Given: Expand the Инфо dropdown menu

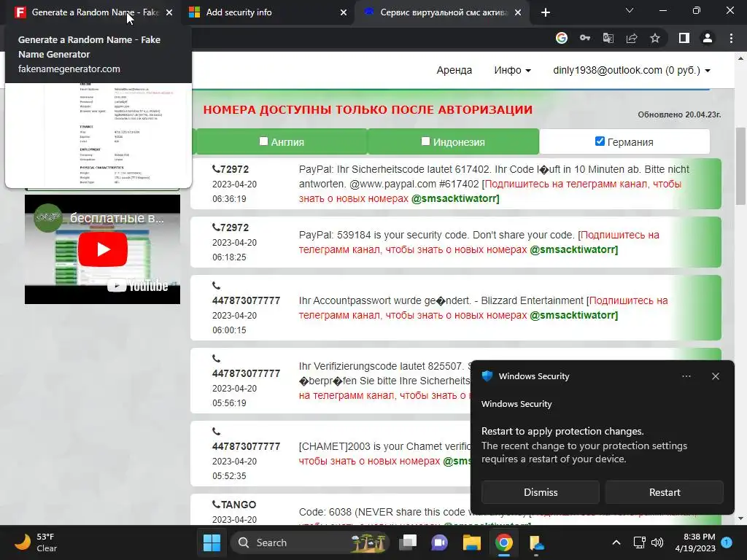Looking at the screenshot, I should click(x=512, y=71).
